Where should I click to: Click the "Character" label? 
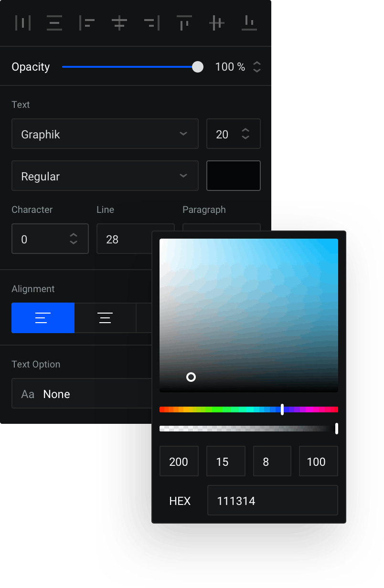coord(32,210)
